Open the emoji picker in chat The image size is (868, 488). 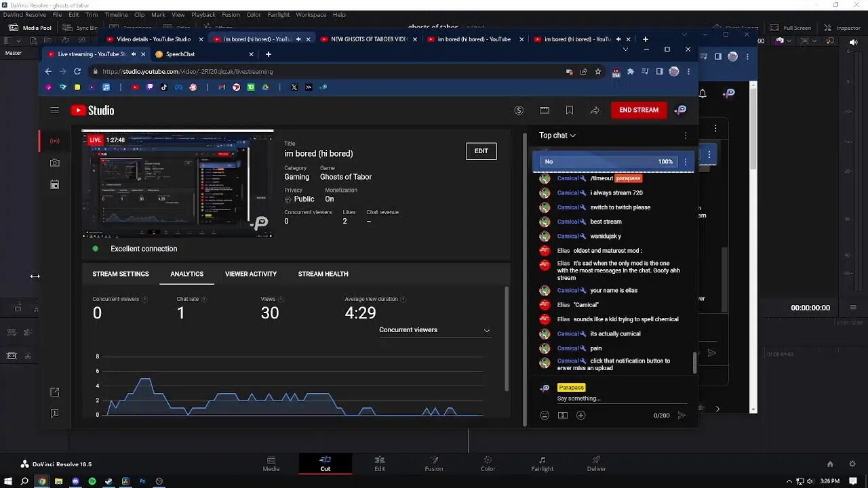545,415
